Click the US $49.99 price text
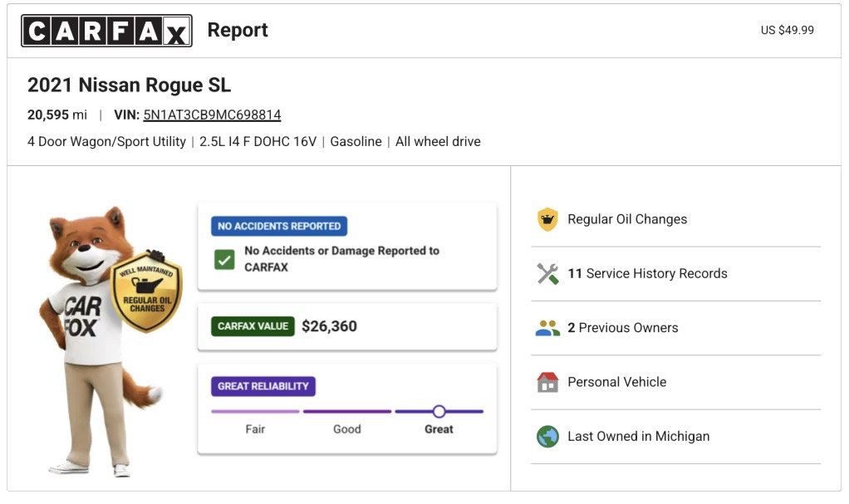The width and height of the screenshot is (849, 504). tap(787, 31)
